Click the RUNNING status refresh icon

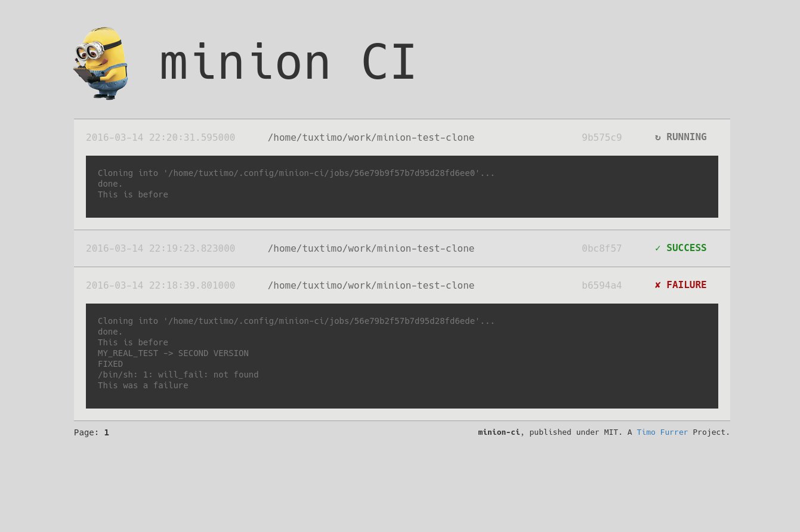pyautogui.click(x=657, y=137)
